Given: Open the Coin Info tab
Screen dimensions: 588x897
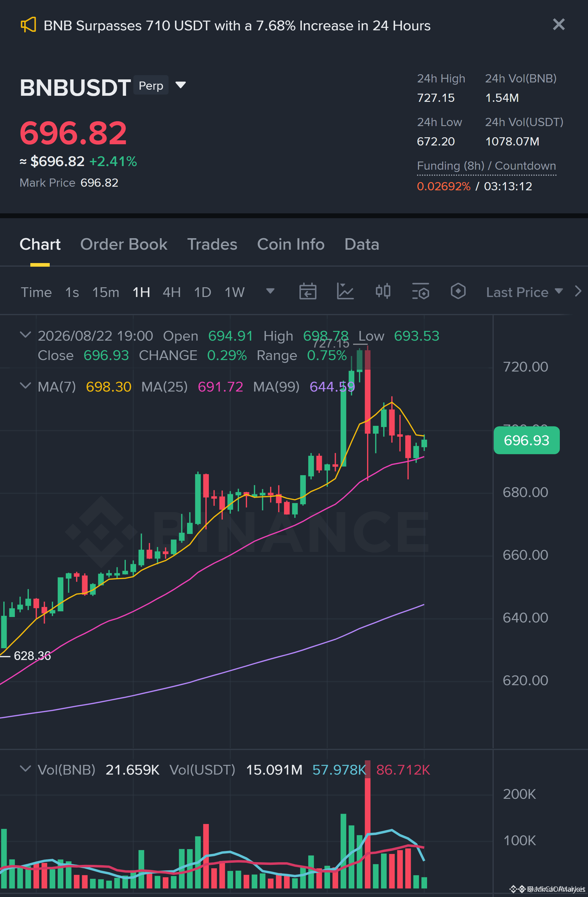Looking at the screenshot, I should coord(291,244).
